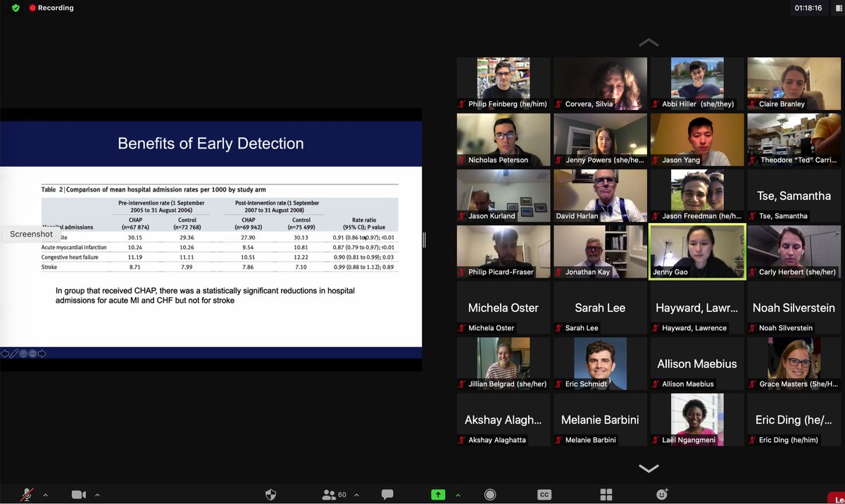Start screen sharing with green Share button

pyautogui.click(x=438, y=494)
